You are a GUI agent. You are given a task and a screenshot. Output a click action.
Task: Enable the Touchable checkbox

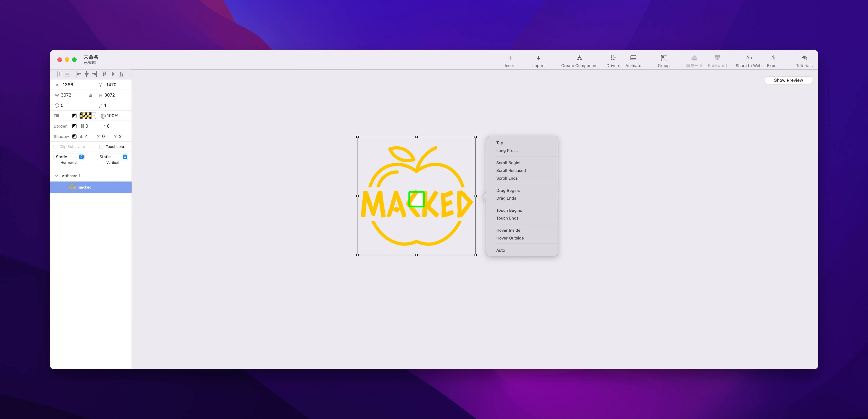pyautogui.click(x=101, y=147)
